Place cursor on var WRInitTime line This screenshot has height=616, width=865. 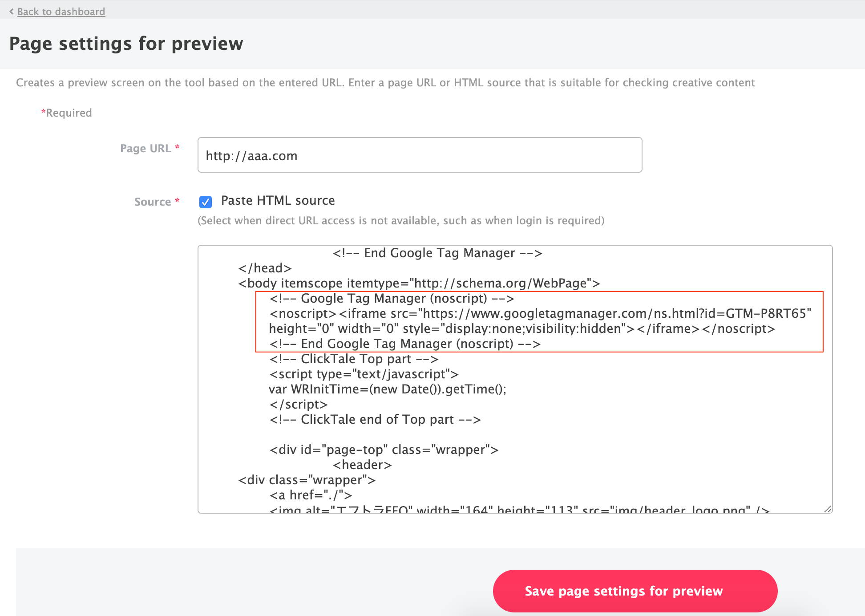[387, 389]
